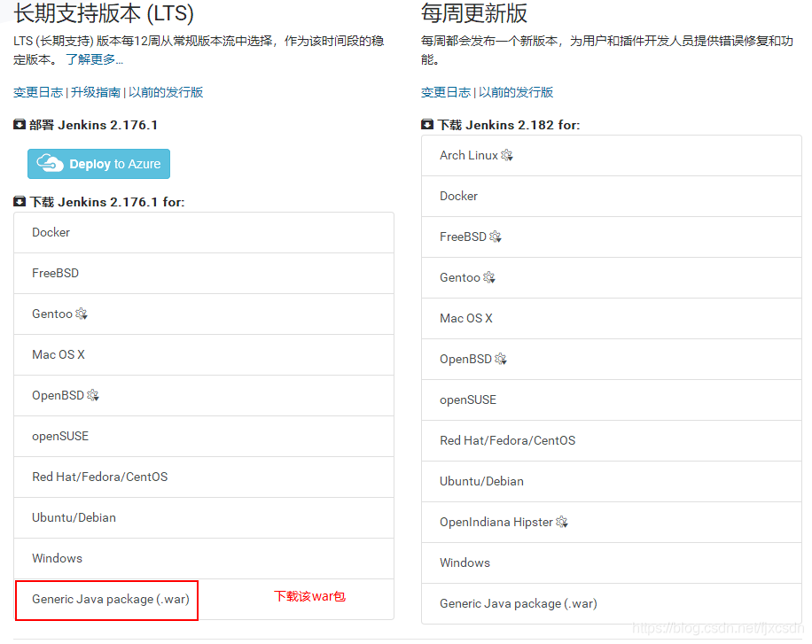Select Windows in the weekly list
Viewport: 812px width, 644px height.
point(612,563)
